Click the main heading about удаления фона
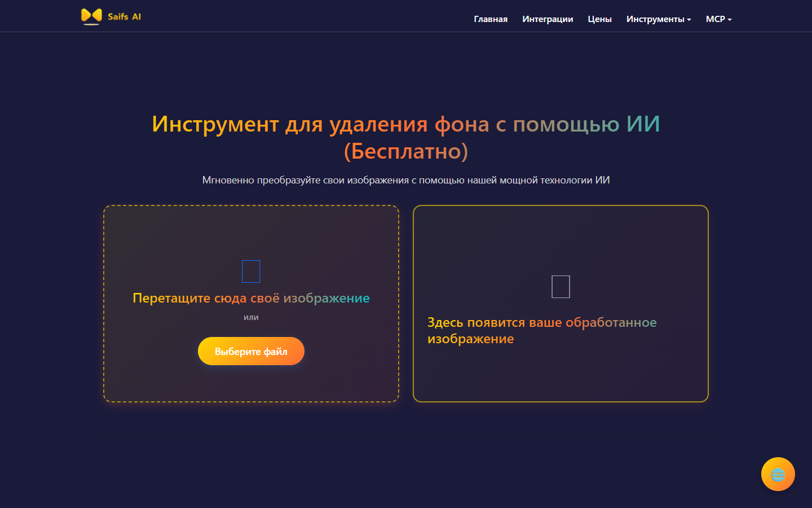This screenshot has height=508, width=812. (x=406, y=137)
